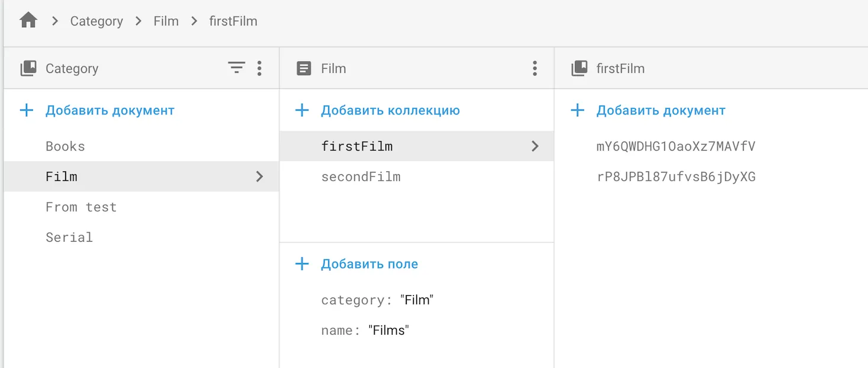
Task: Add a document to firstFilm collection
Action: 660,110
